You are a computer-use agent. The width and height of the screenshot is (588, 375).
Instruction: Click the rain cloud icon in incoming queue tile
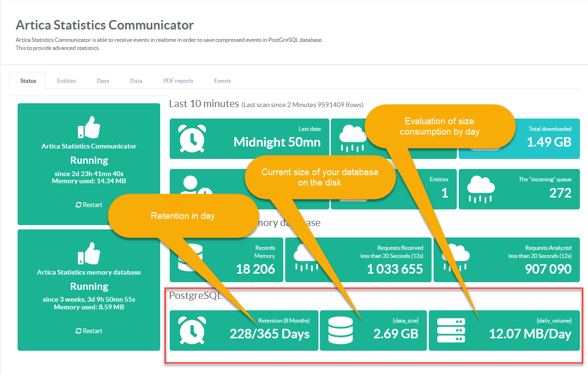482,189
